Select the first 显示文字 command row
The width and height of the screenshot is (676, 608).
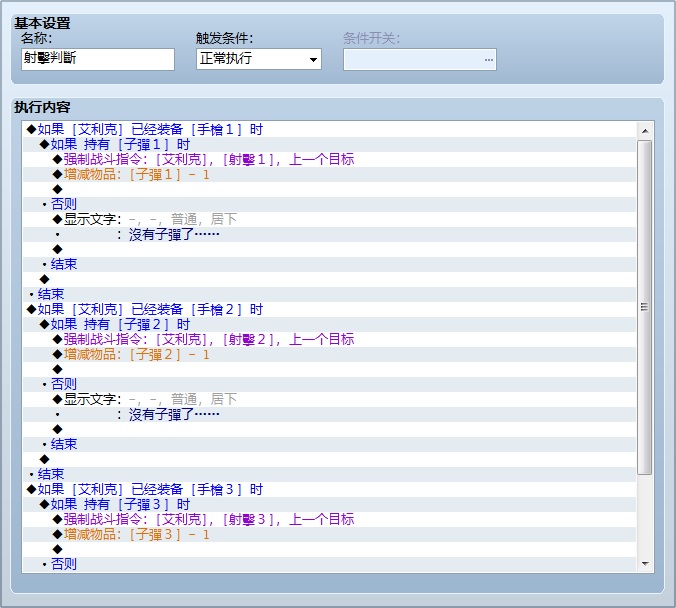click(x=329, y=219)
